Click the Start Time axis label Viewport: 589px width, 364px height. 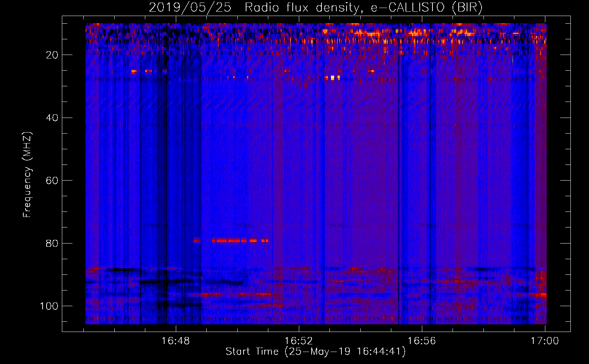click(316, 352)
